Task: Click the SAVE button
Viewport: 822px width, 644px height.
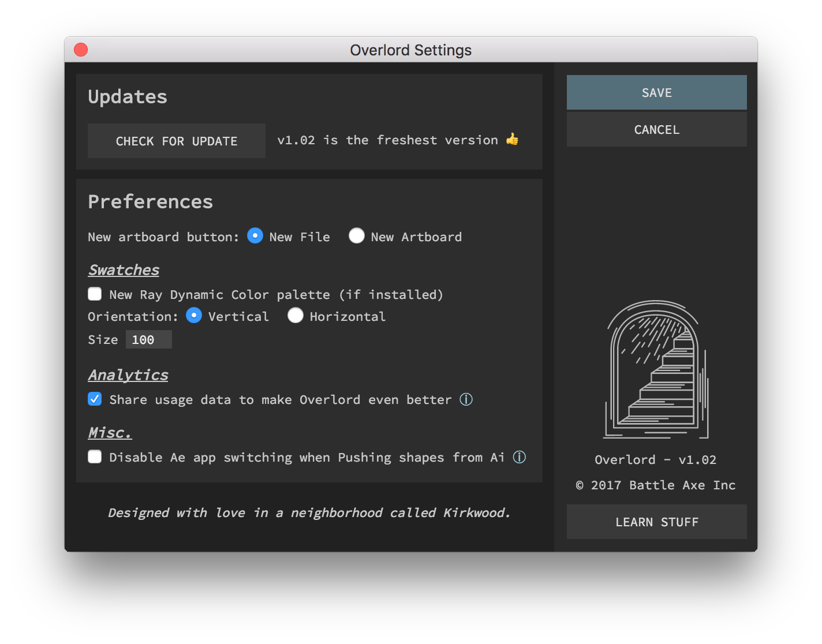Action: pyautogui.click(x=656, y=92)
